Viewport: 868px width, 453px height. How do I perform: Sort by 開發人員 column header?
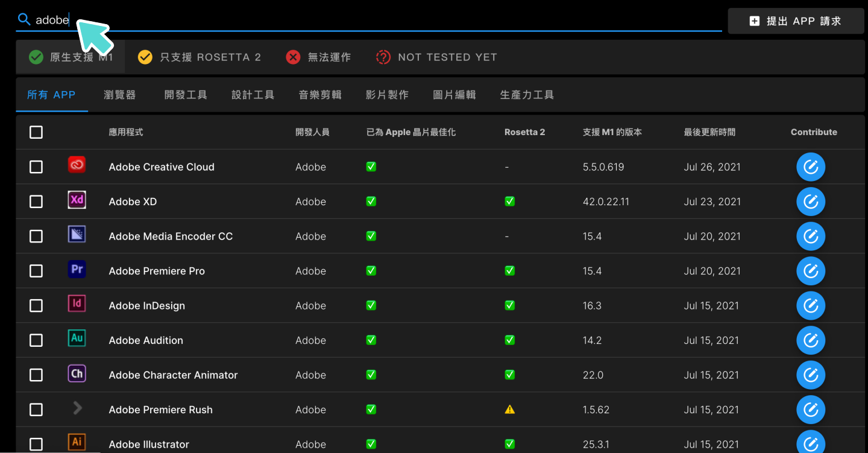[312, 132]
